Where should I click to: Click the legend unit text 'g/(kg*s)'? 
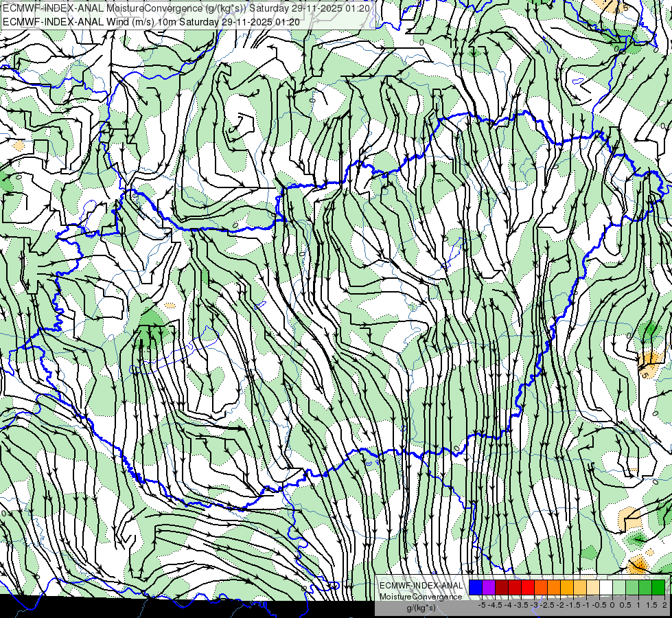pyautogui.click(x=421, y=608)
